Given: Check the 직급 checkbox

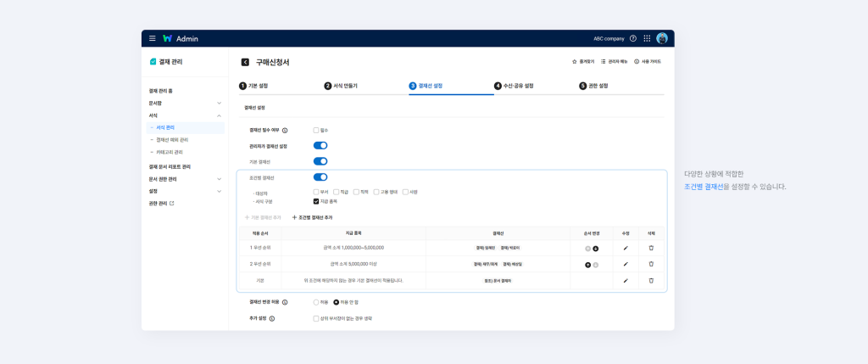Looking at the screenshot, I should pos(336,193).
